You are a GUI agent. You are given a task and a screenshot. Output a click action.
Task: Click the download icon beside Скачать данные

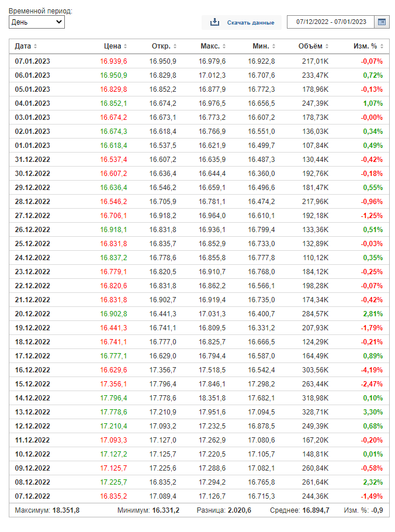pos(214,22)
